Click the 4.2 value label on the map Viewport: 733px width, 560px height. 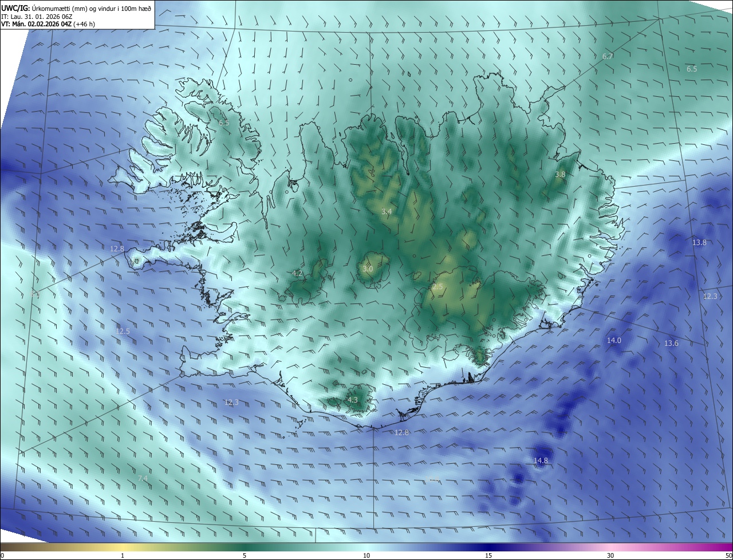(297, 273)
